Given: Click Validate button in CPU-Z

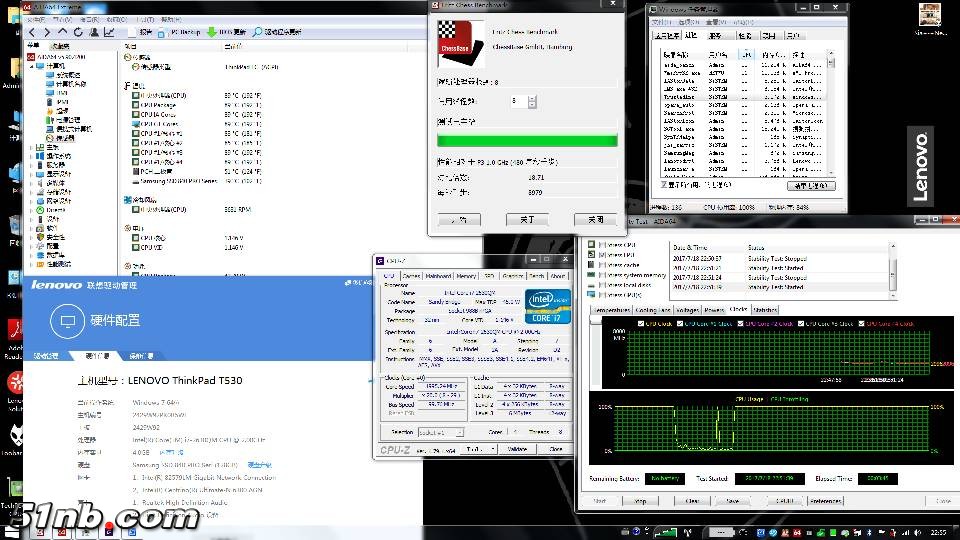Looking at the screenshot, I should [x=517, y=449].
